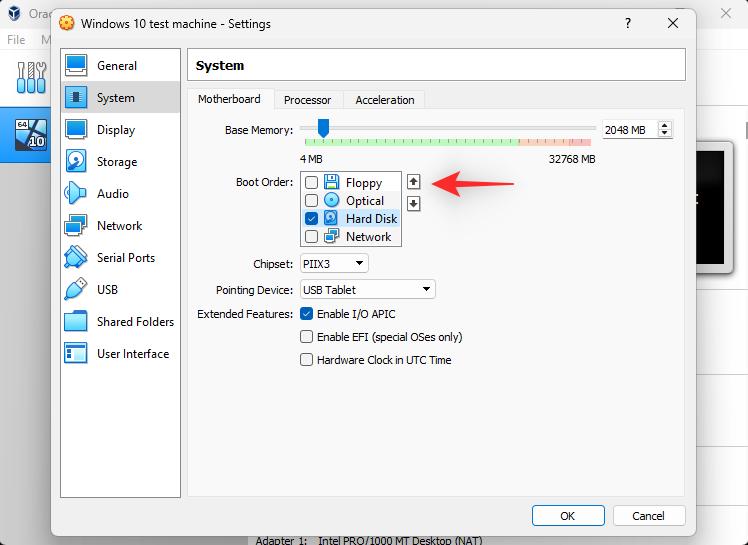Click the Settings gear icon in dialog titlebar

(67, 23)
